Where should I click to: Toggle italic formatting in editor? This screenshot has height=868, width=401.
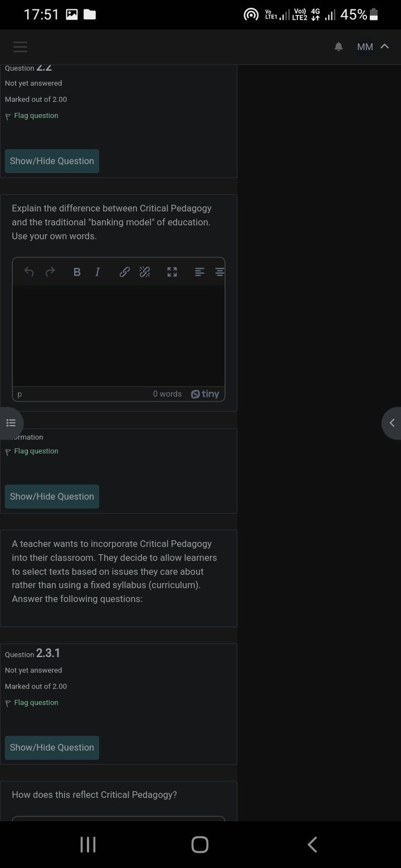[97, 272]
